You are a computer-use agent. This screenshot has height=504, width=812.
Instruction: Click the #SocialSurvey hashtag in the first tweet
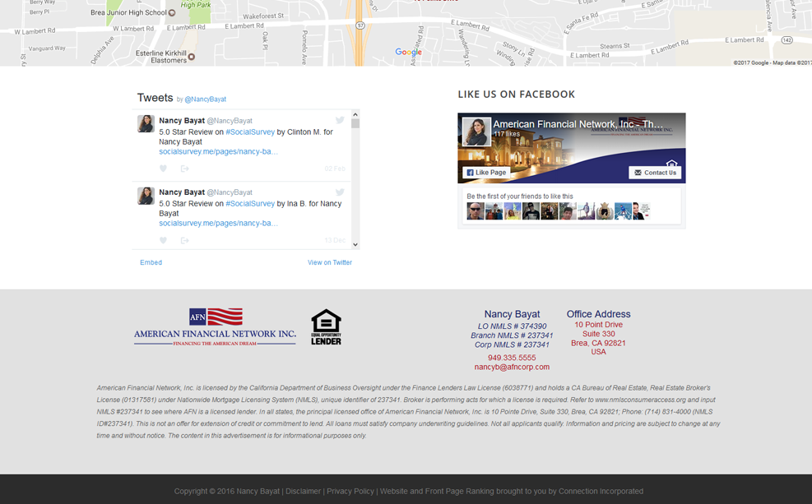point(250,132)
